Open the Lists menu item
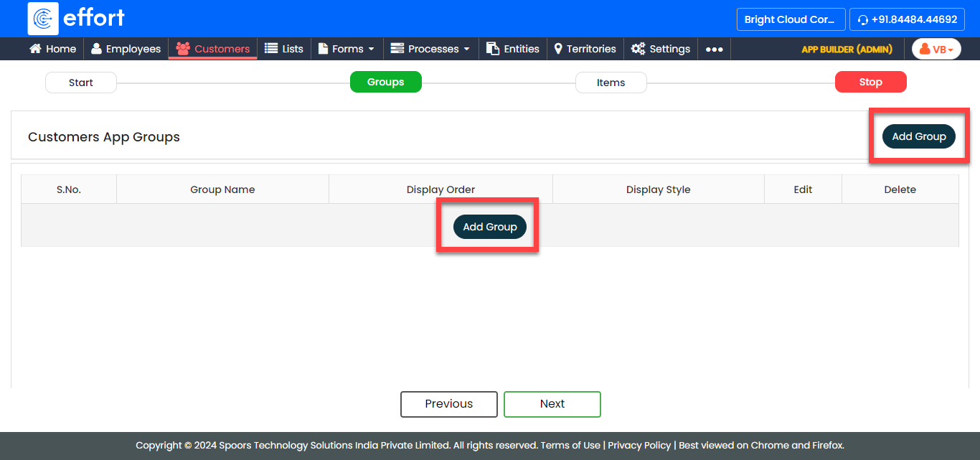Image resolution: width=980 pixels, height=460 pixels. point(284,49)
